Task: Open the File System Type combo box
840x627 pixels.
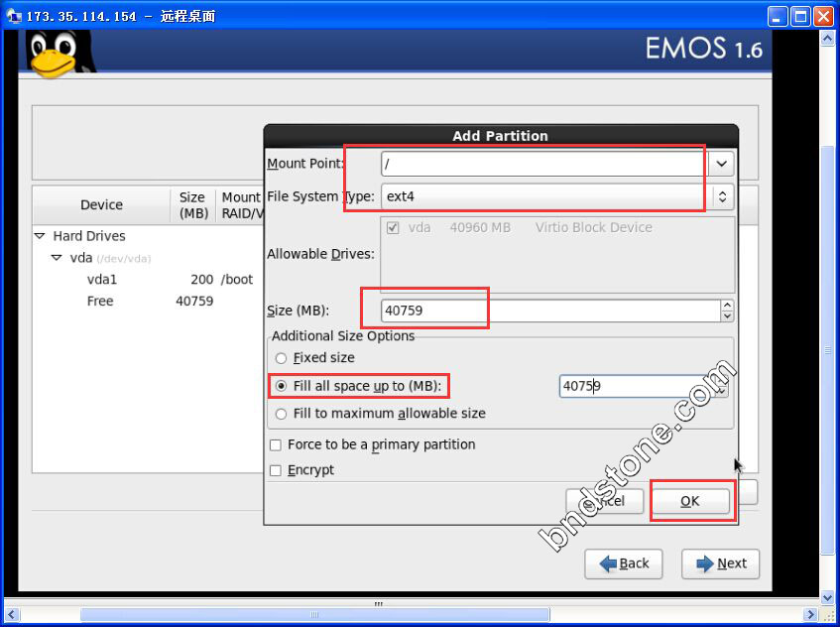Action: (x=557, y=196)
